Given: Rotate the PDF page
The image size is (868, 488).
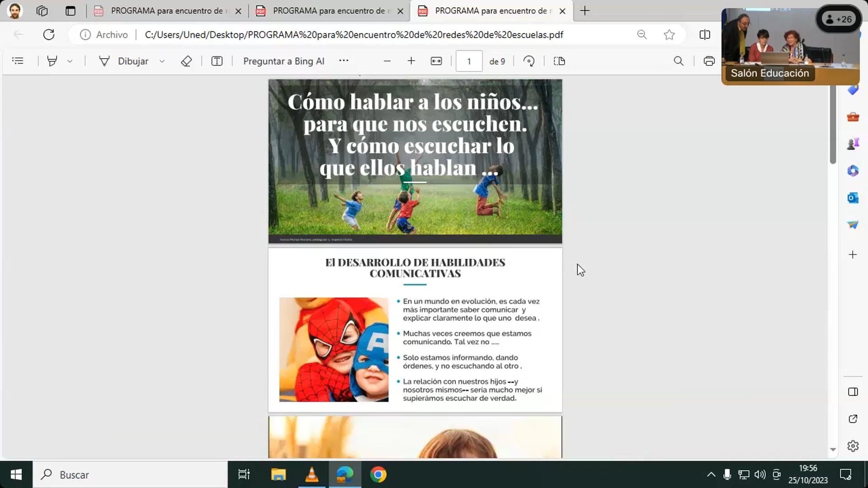Looking at the screenshot, I should click(529, 61).
